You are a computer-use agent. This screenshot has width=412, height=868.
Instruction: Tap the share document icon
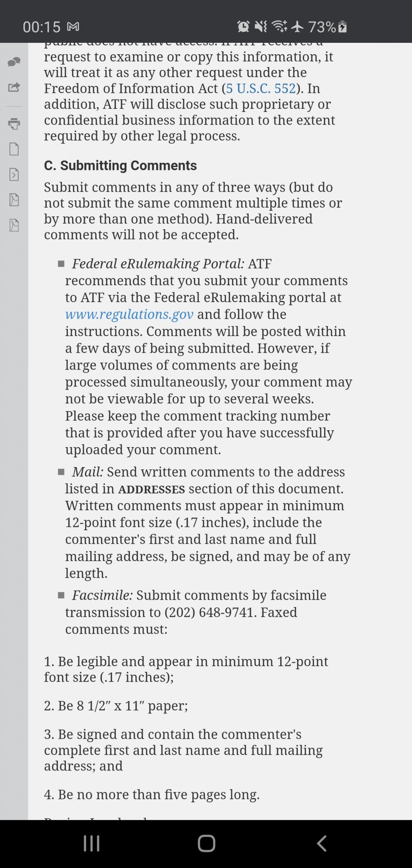pos(14,87)
